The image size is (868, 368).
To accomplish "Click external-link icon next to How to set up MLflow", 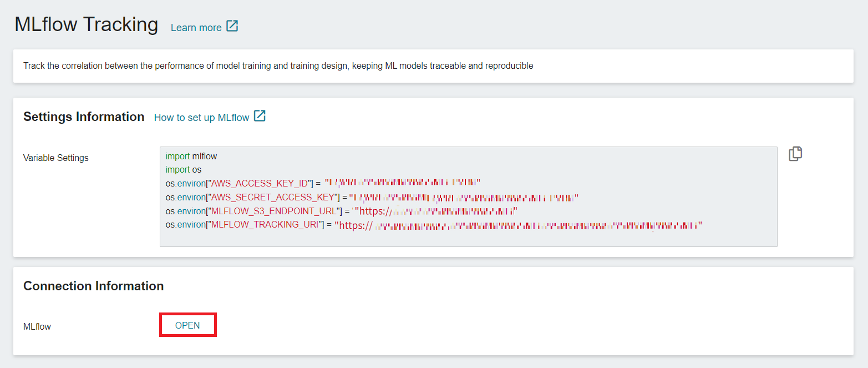I will (260, 116).
